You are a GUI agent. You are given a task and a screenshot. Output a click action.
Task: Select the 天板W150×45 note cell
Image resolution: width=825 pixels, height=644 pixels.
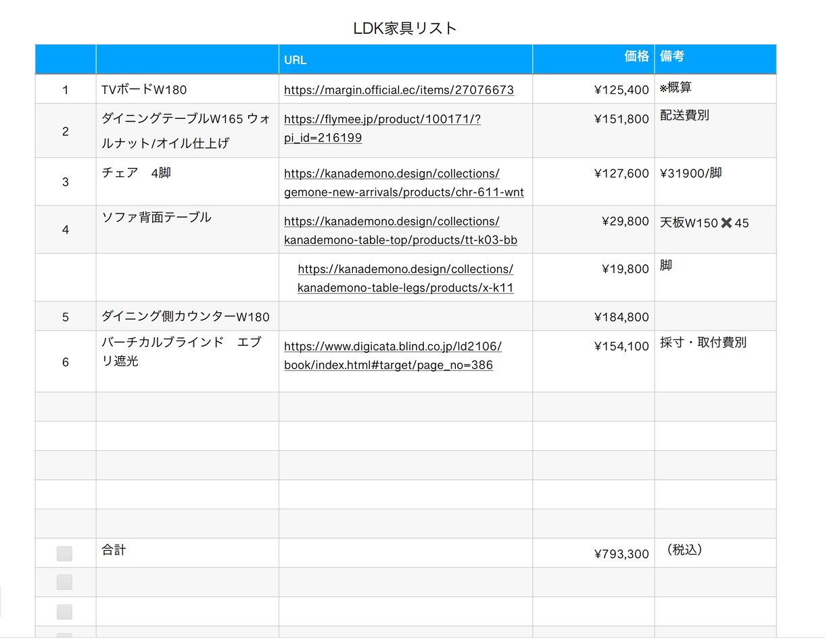pyautogui.click(x=715, y=230)
